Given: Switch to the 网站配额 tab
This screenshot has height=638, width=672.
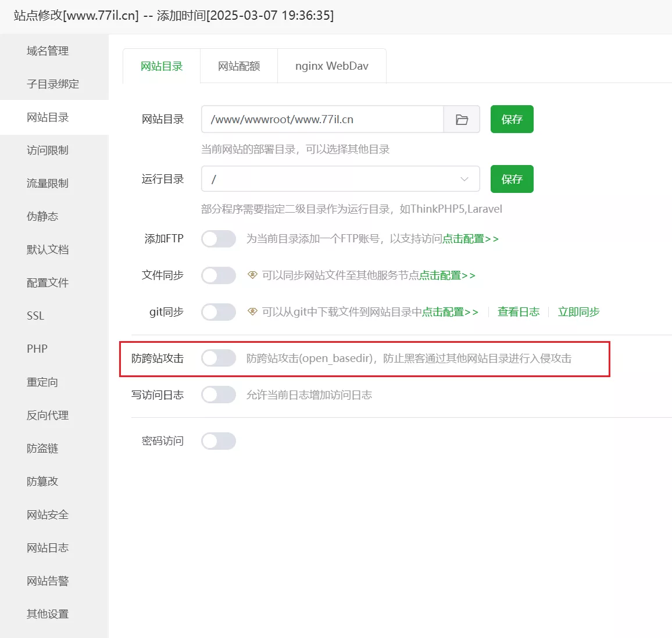Looking at the screenshot, I should point(239,66).
